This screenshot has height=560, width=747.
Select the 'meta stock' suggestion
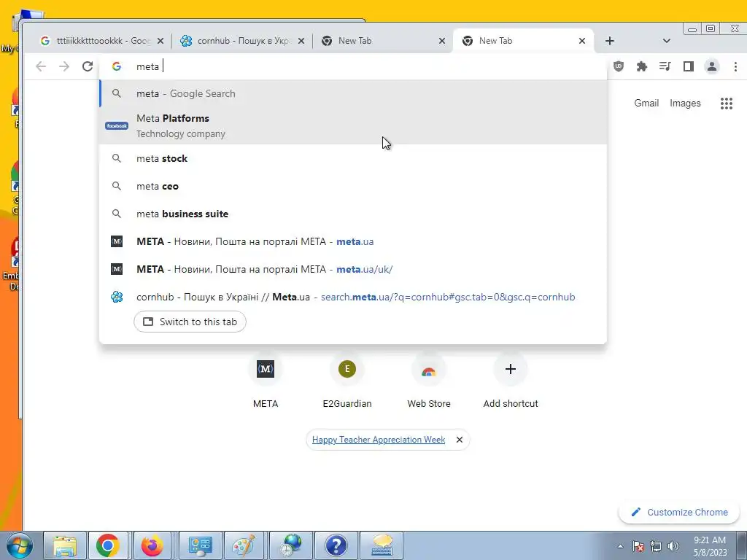point(352,158)
